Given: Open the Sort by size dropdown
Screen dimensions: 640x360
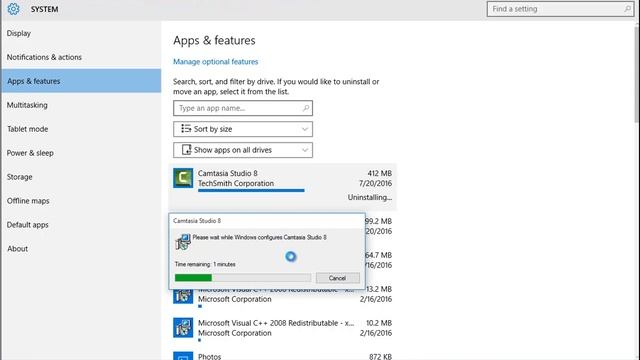Looking at the screenshot, I should point(243,129).
